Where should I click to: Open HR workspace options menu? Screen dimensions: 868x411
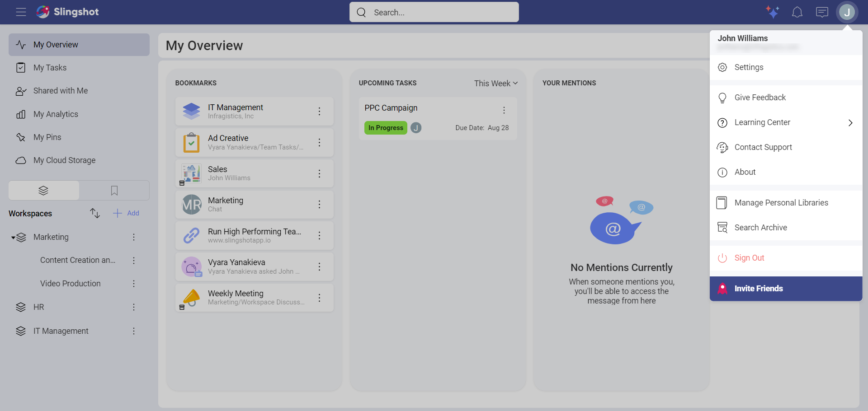[134, 307]
